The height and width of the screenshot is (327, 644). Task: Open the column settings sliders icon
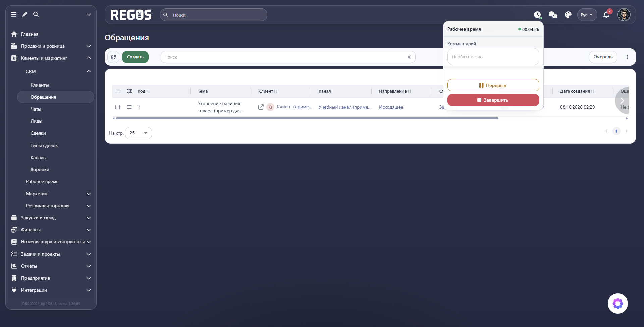tap(129, 91)
